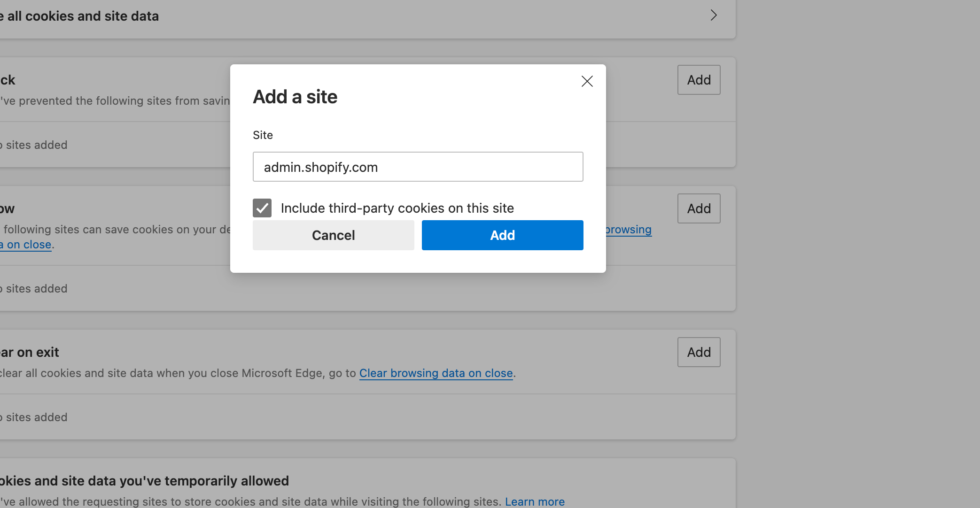Confirm with the blue Add button
This screenshot has height=508, width=980.
(502, 235)
